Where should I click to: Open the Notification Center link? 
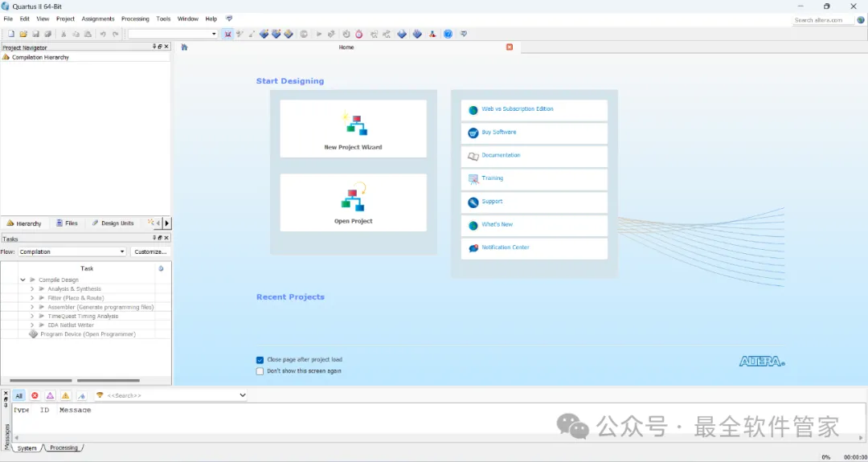click(506, 247)
